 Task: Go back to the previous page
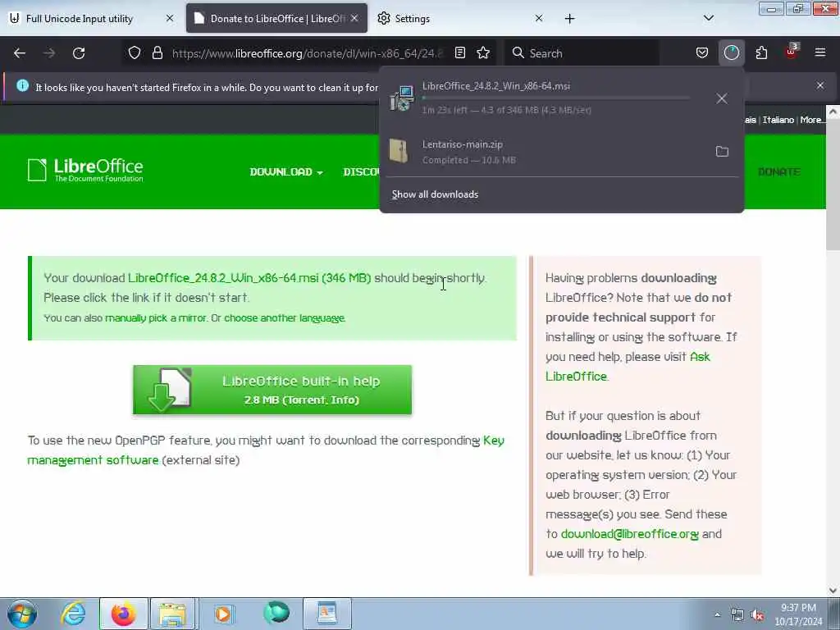click(20, 53)
